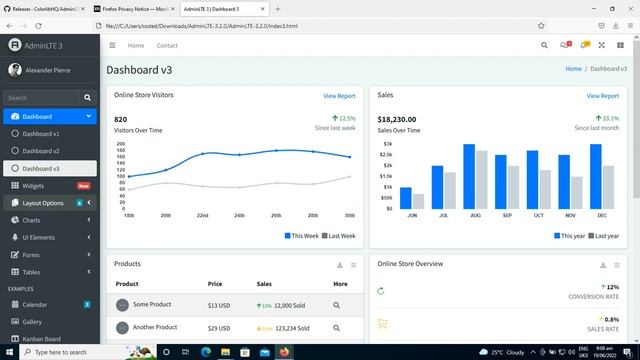Open File Explorer from taskbar
Screen dimensions: 640x360
225,352
